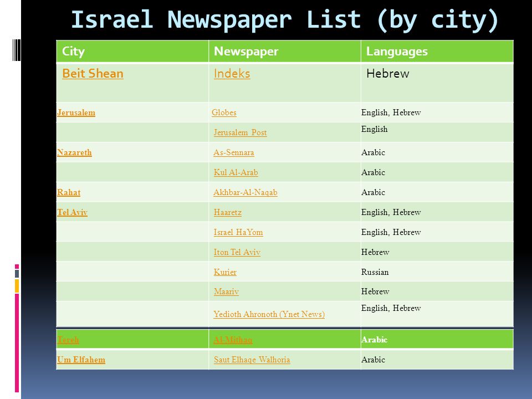Click the Kurier newspaper link
The height and width of the screenshot is (399, 532).
pyautogui.click(x=225, y=272)
